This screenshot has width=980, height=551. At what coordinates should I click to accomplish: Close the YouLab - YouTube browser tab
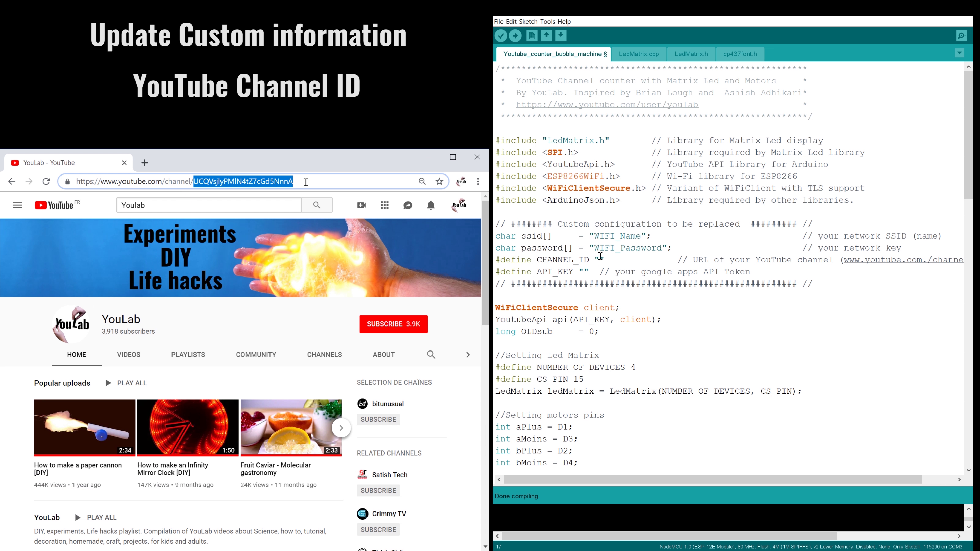pos(124,163)
